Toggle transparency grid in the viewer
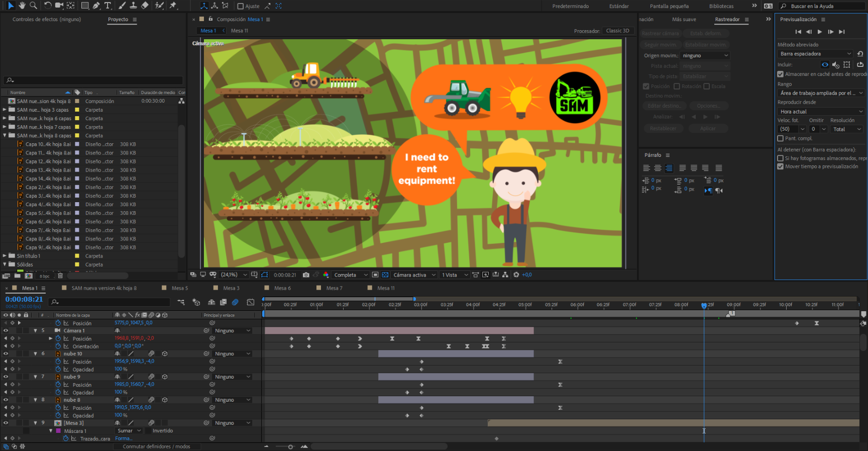Screen dimensions: 868x451 385,275
